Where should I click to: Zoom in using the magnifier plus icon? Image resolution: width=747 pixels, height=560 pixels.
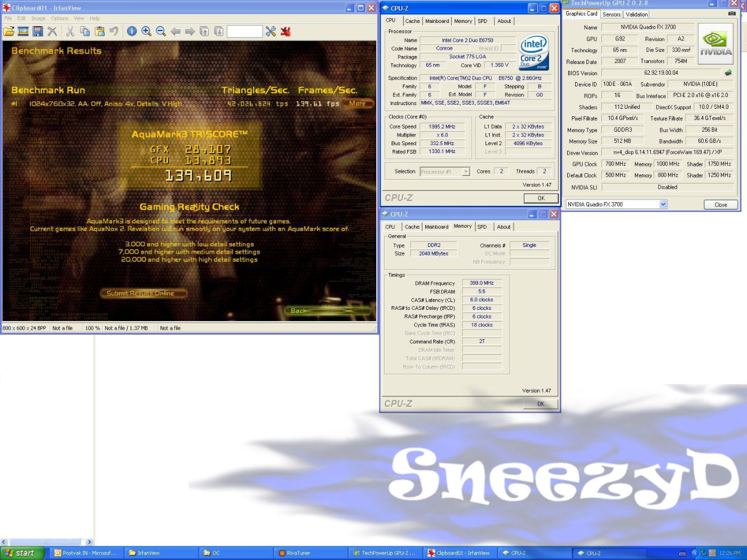[146, 31]
